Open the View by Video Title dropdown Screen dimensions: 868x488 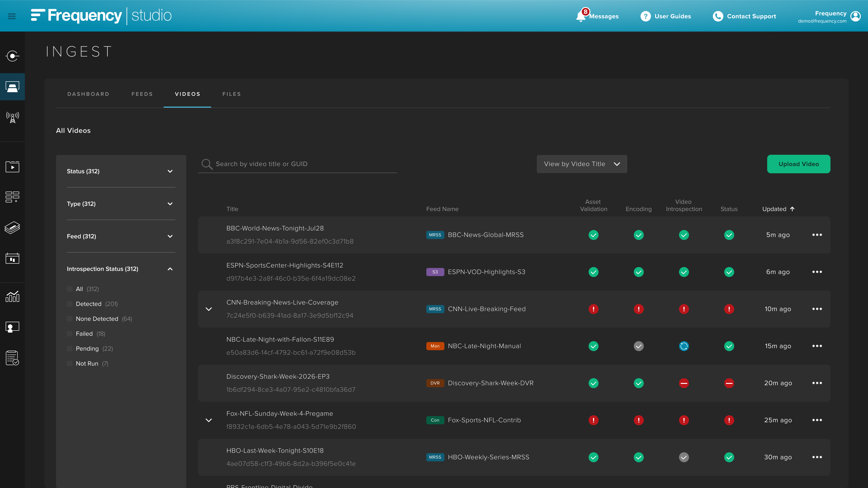point(582,164)
